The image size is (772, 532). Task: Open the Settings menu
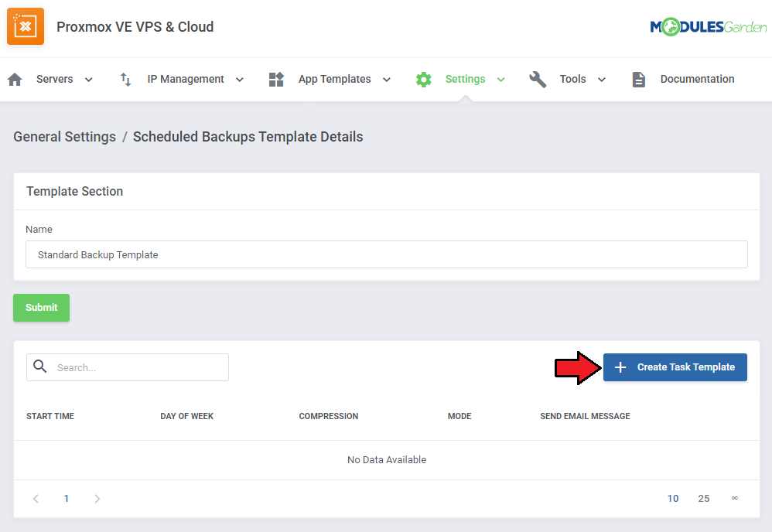[465, 79]
